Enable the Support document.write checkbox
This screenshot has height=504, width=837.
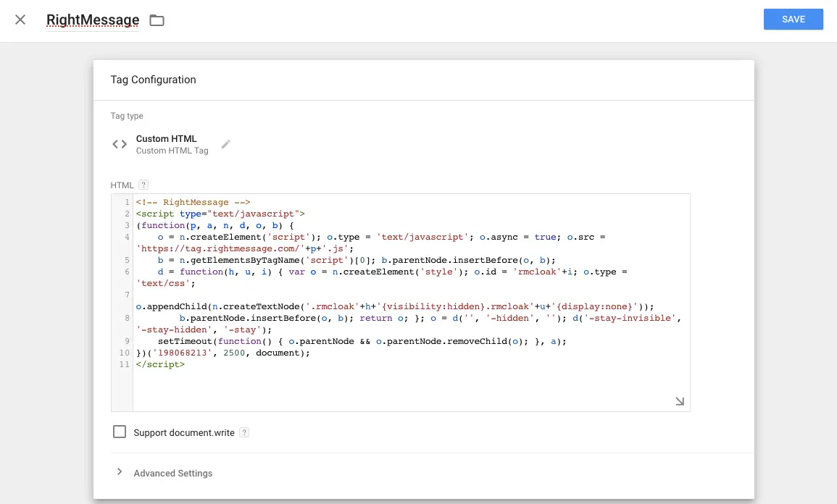point(120,432)
